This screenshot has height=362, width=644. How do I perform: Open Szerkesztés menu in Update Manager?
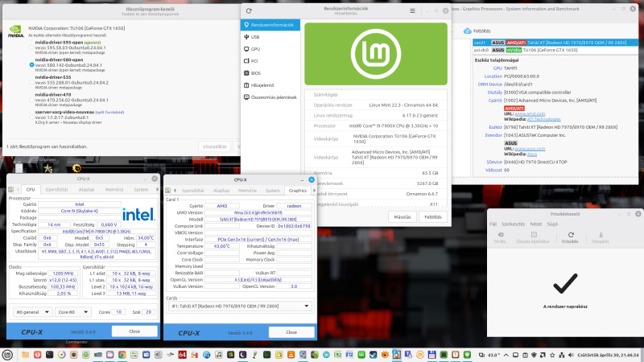click(x=513, y=224)
